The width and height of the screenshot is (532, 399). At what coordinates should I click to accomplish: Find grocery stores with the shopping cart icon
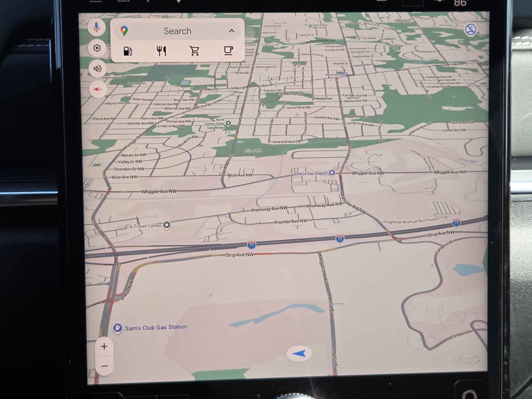coord(195,51)
